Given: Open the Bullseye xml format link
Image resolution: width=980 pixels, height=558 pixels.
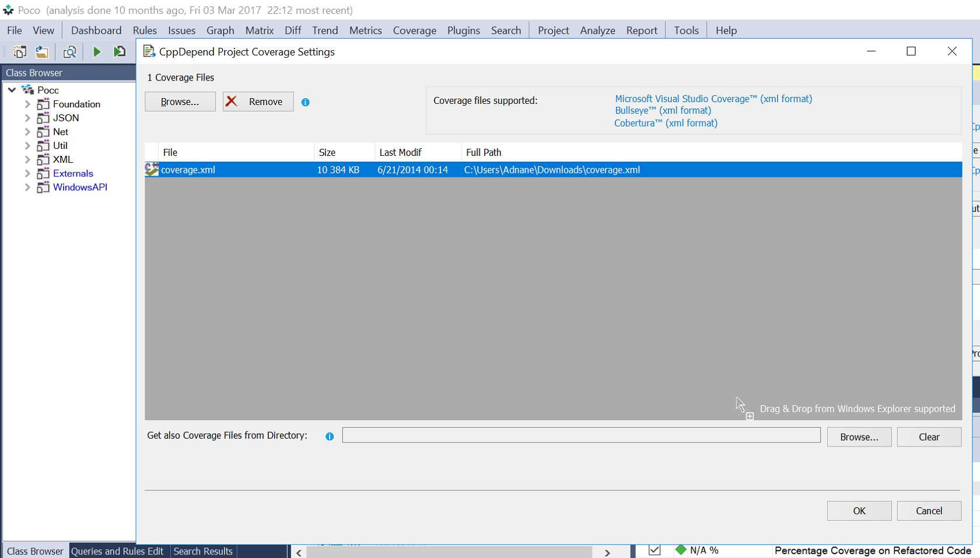Looking at the screenshot, I should click(663, 110).
